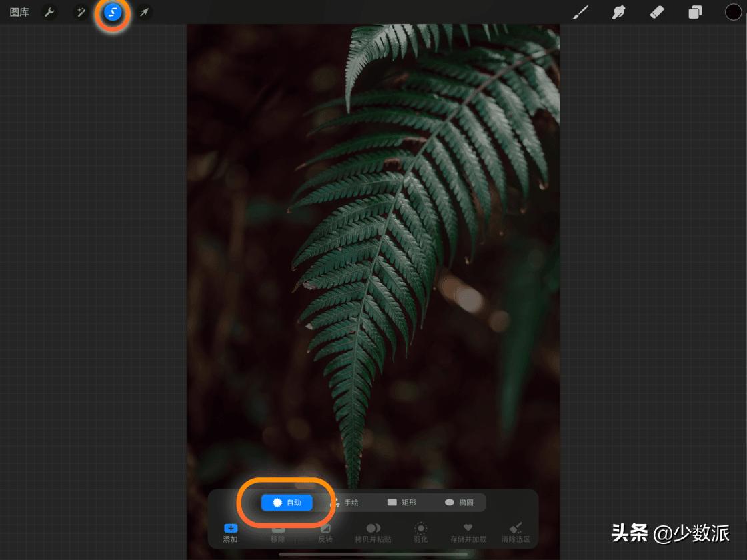
Task: Activate the Transform arrow tool
Action: tap(144, 12)
